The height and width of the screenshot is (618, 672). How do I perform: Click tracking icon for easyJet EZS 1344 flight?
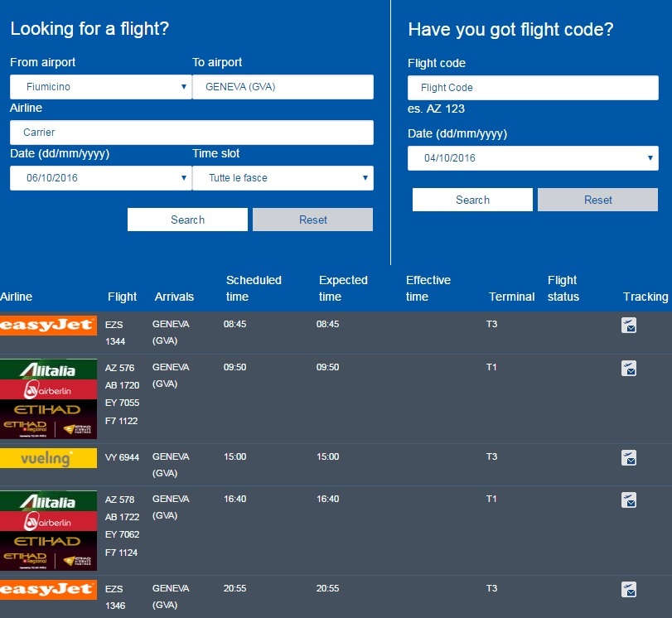click(x=629, y=326)
